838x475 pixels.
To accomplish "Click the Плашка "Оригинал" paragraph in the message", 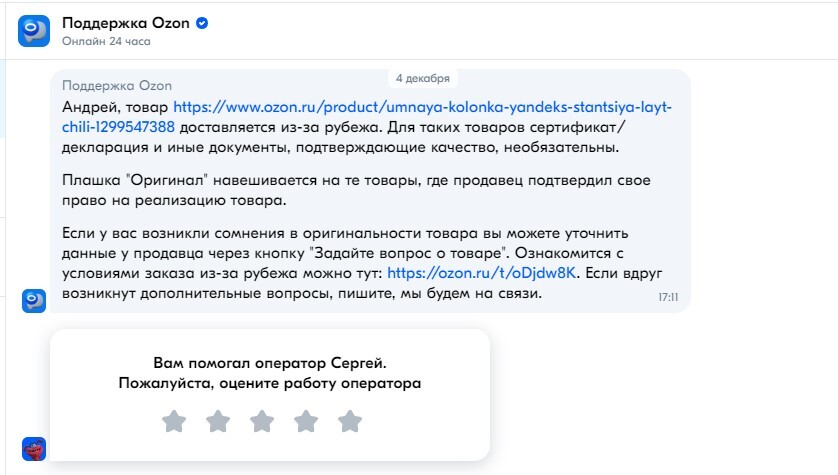I will click(x=330, y=190).
